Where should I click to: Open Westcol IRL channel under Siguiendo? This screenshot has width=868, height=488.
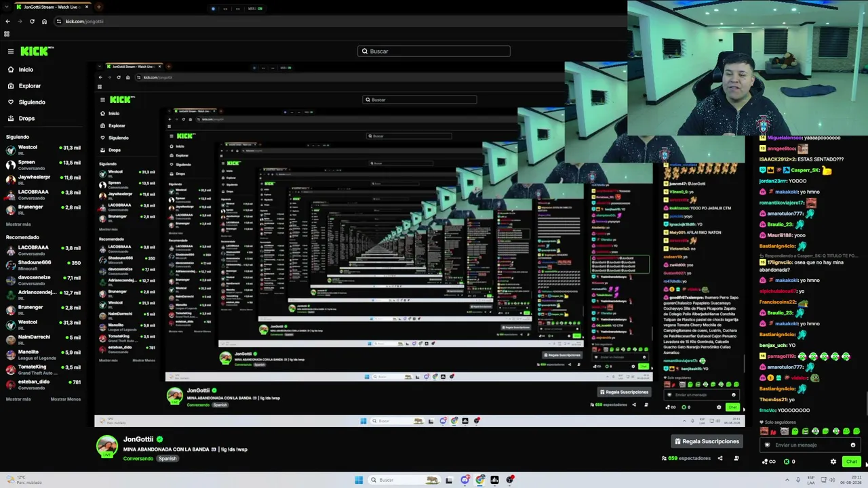[43, 150]
